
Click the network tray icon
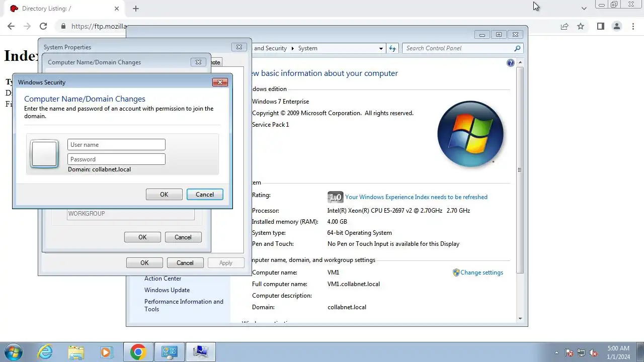(x=581, y=352)
